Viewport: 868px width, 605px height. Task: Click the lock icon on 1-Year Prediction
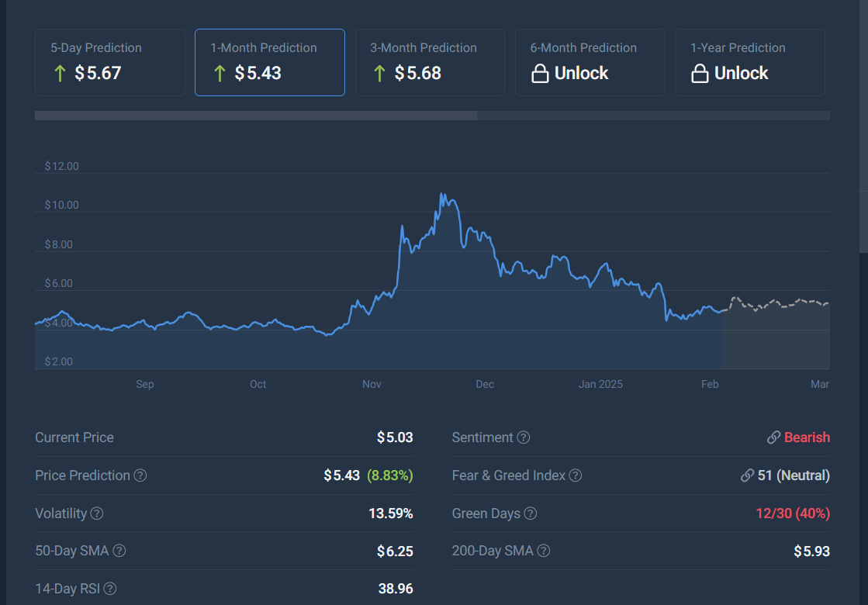pos(700,74)
